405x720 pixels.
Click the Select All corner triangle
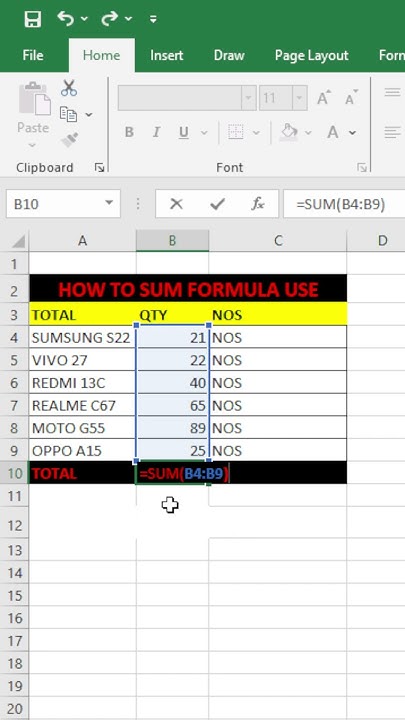point(19,242)
